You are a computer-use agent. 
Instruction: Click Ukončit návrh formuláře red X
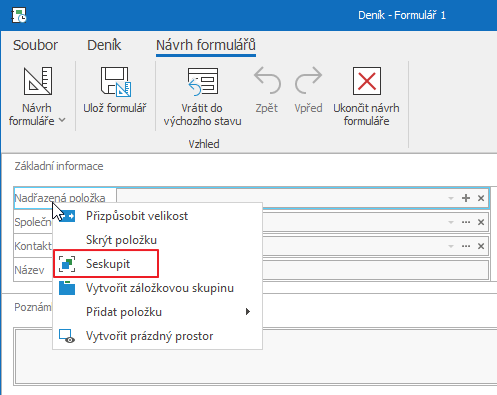[x=367, y=81]
